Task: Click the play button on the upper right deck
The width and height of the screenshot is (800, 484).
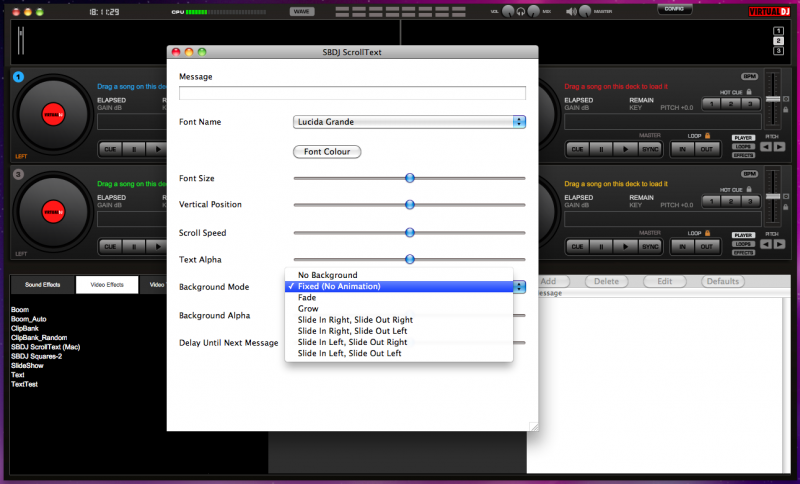Action: coord(625,149)
